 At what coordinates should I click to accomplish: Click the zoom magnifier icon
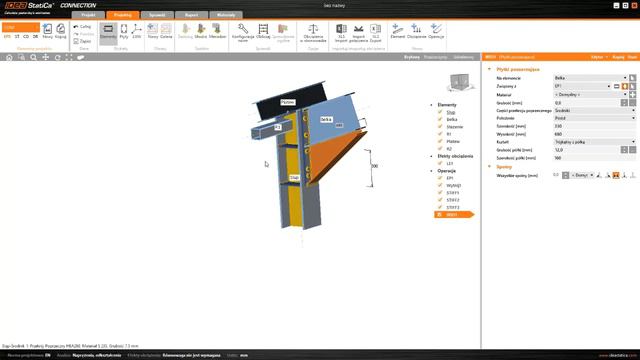tap(33, 57)
